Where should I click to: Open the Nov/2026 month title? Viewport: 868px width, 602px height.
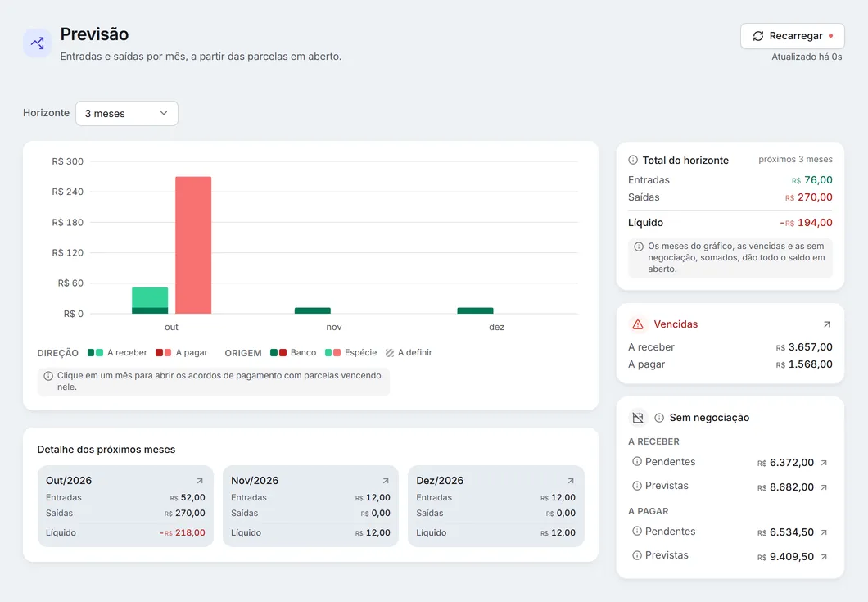click(x=255, y=481)
